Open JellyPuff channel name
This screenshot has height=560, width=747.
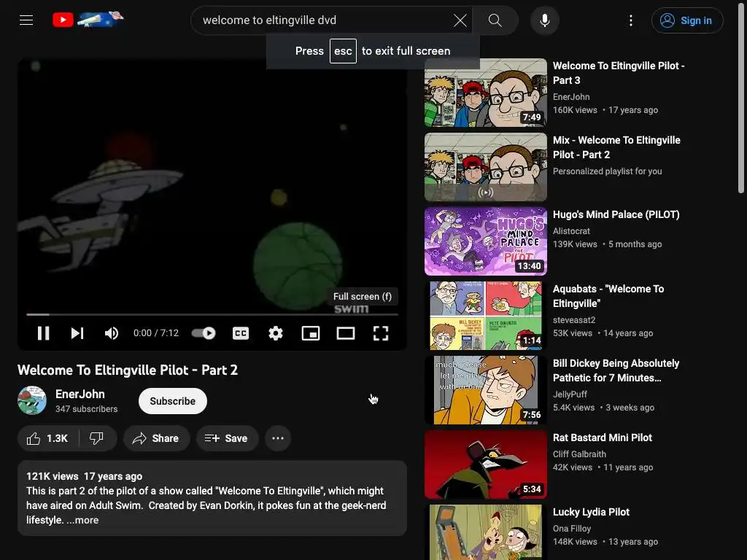click(x=570, y=394)
